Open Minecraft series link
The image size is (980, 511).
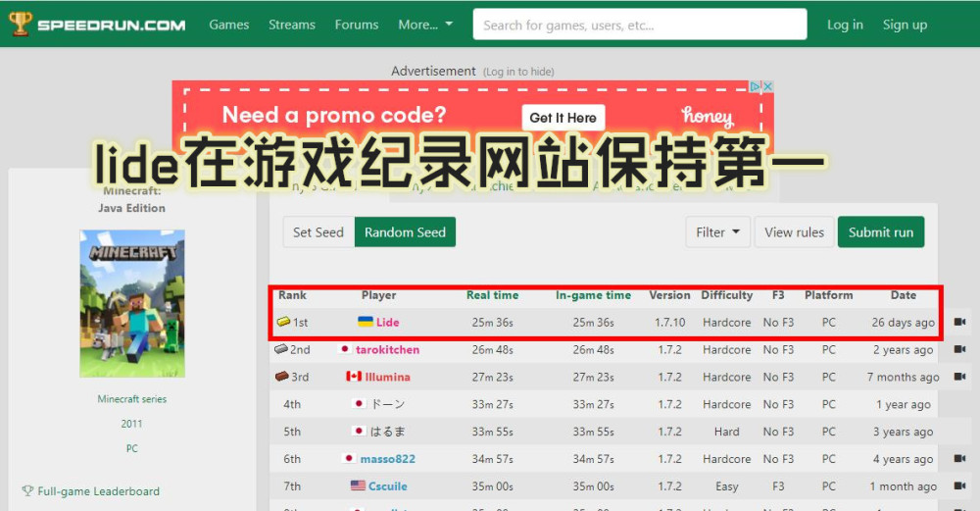pyautogui.click(x=132, y=399)
